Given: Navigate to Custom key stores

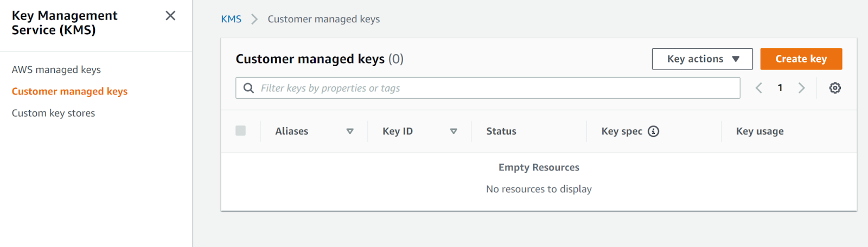Looking at the screenshot, I should 53,113.
